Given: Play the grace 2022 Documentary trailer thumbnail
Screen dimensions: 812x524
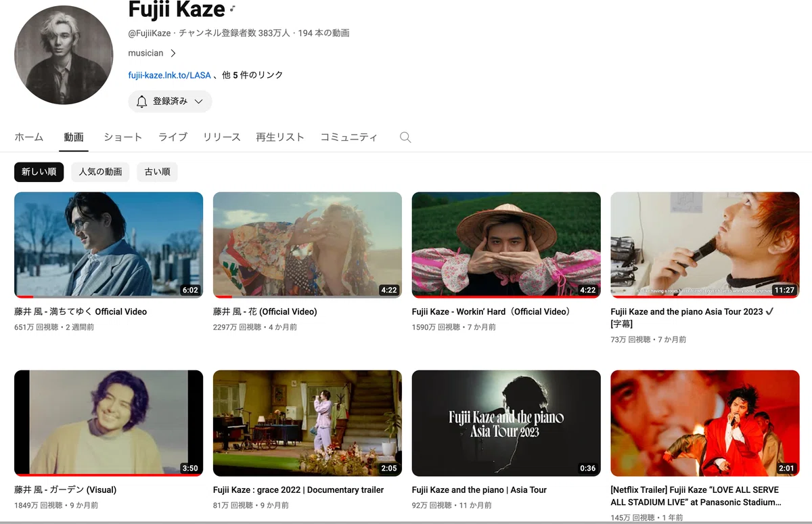Looking at the screenshot, I should 307,423.
